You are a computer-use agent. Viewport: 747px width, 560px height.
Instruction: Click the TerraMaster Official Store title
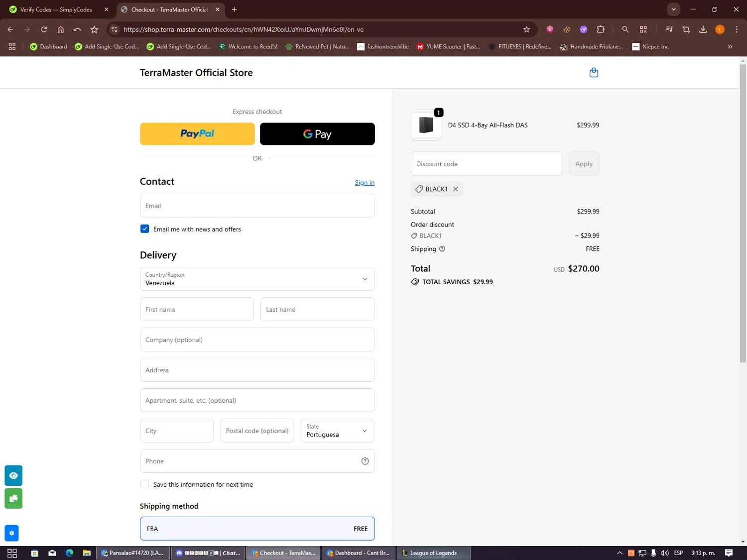(x=196, y=73)
